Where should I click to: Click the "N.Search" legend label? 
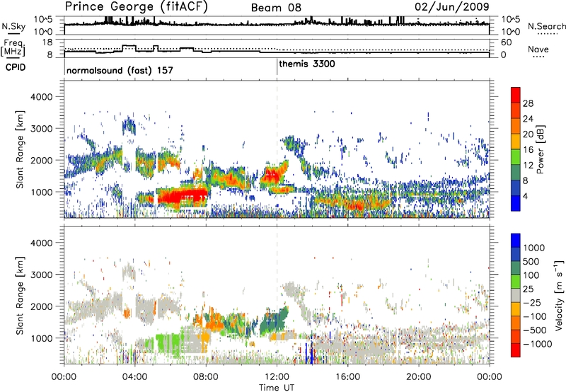(546, 26)
